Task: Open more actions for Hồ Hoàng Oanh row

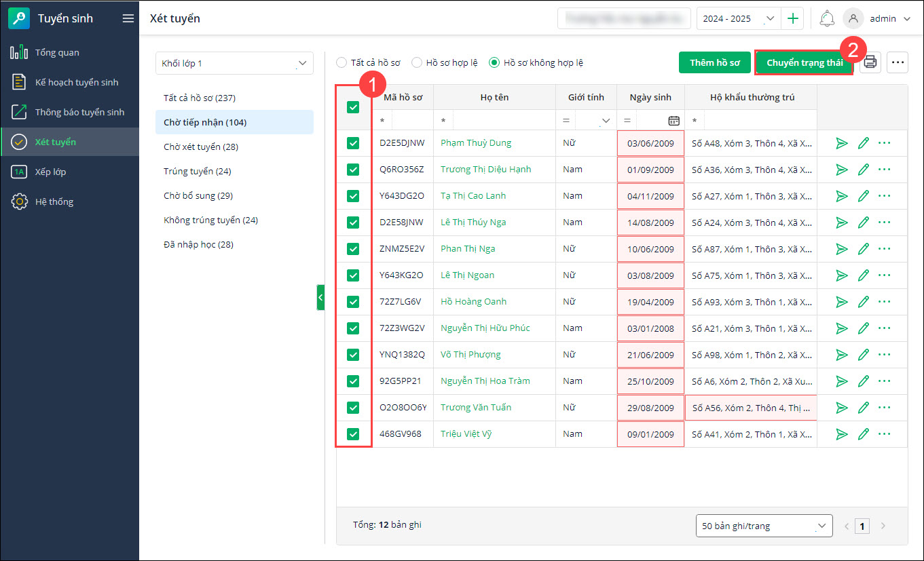Action: click(x=884, y=302)
